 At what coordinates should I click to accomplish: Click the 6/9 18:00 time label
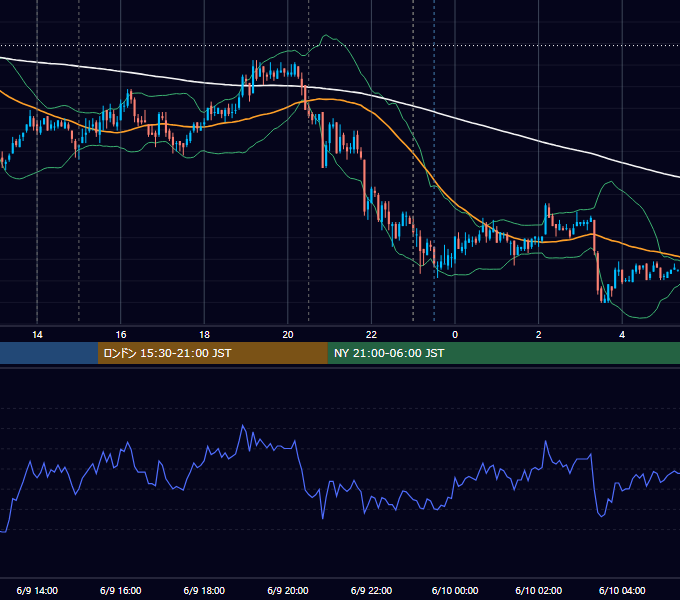tap(204, 590)
